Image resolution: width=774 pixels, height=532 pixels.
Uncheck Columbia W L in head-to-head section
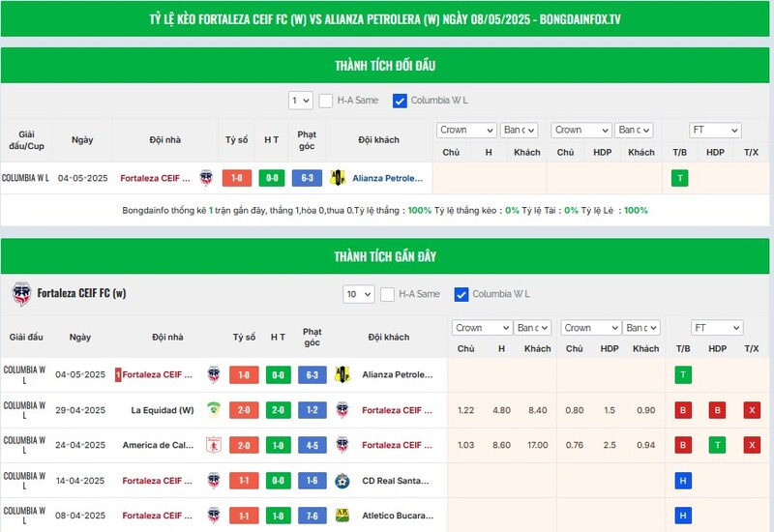click(x=400, y=101)
